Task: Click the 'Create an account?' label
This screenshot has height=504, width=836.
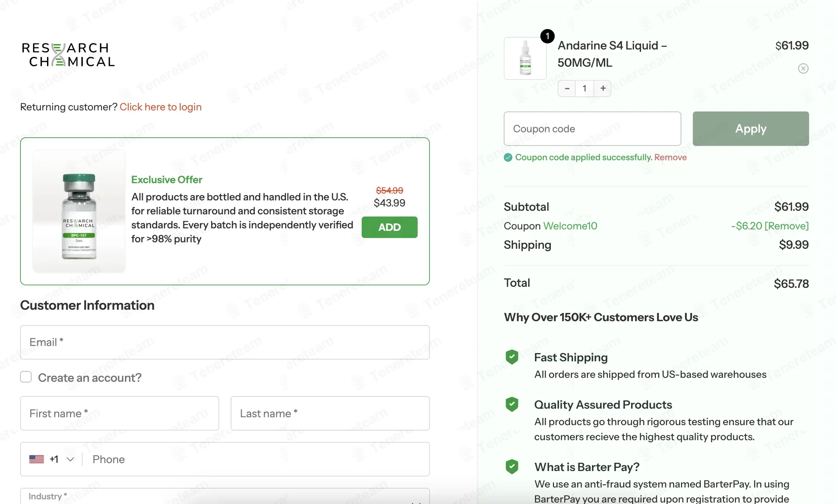Action: coord(90,377)
